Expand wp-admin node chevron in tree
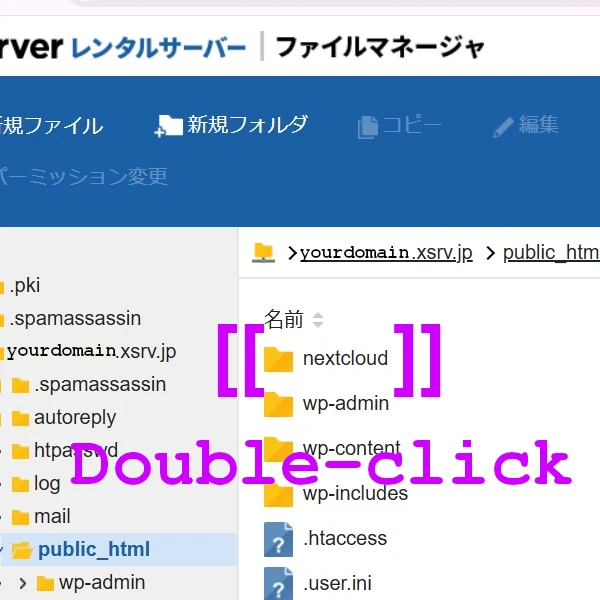Viewport: 600px width, 600px height. click(x=23, y=583)
